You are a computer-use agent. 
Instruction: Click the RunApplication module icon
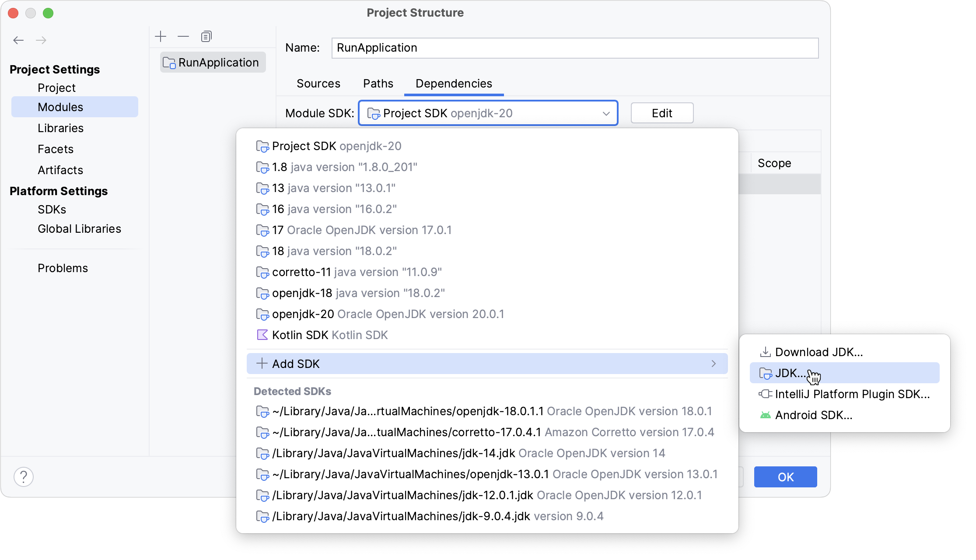(168, 62)
